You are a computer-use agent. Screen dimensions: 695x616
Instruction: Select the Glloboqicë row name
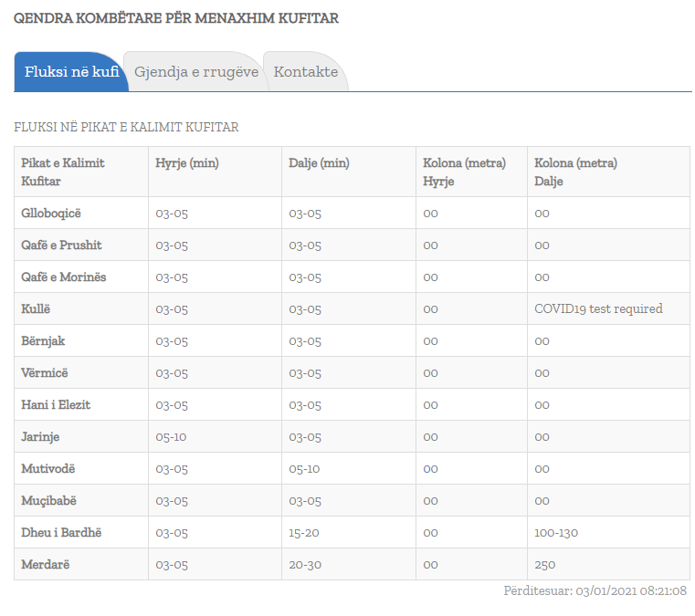(x=51, y=213)
